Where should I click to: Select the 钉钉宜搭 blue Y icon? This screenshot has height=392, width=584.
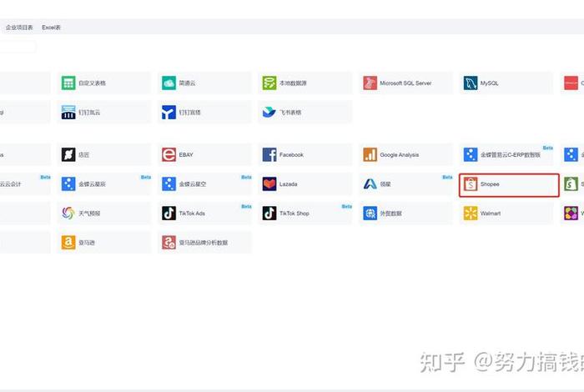coord(169,112)
